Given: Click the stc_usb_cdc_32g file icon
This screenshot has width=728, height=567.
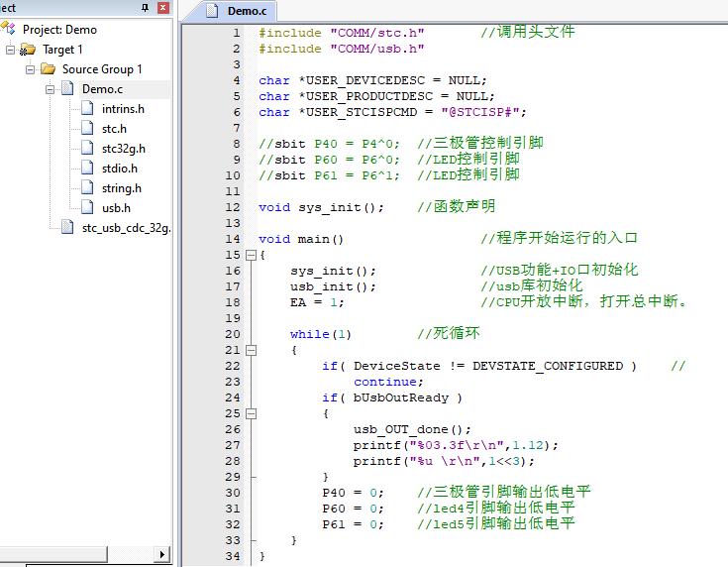Looking at the screenshot, I should (x=67, y=228).
